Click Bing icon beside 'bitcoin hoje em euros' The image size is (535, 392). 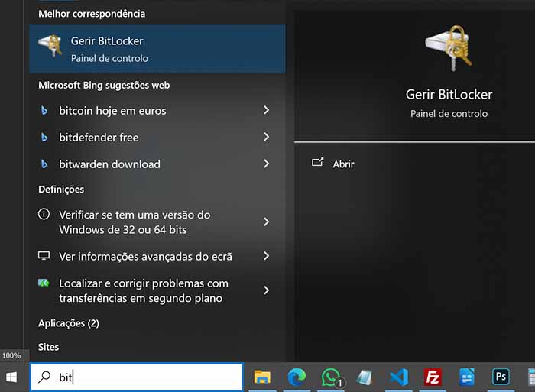click(44, 111)
